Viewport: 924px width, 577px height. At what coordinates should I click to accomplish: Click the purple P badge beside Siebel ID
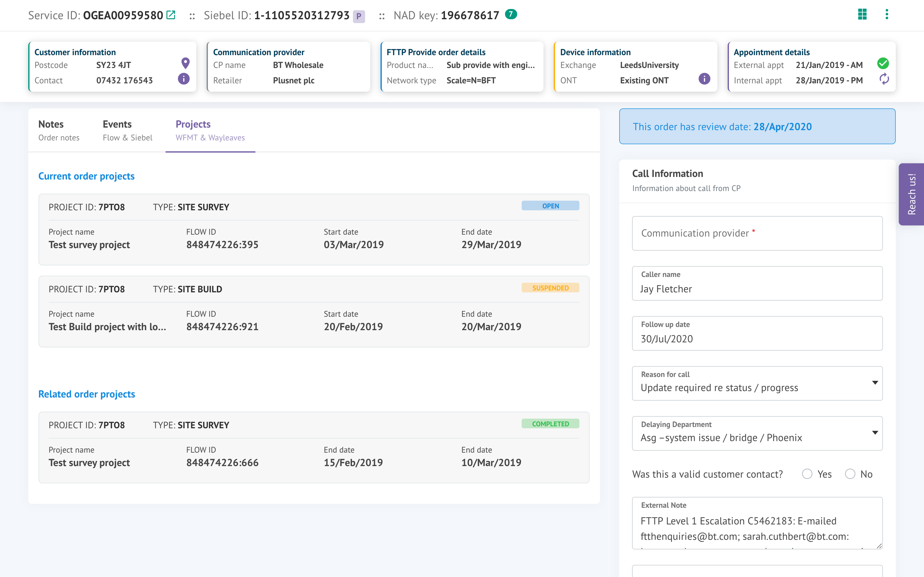(358, 16)
